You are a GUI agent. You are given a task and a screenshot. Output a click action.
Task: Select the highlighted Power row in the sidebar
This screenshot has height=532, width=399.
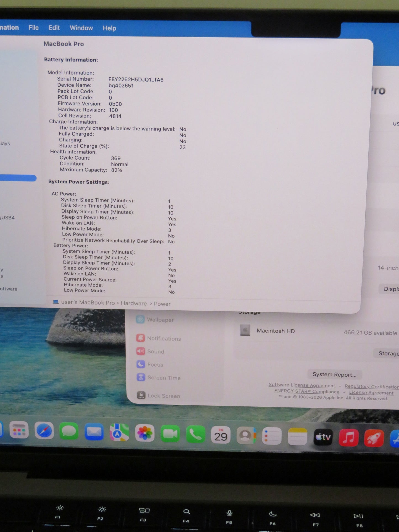pos(18,178)
